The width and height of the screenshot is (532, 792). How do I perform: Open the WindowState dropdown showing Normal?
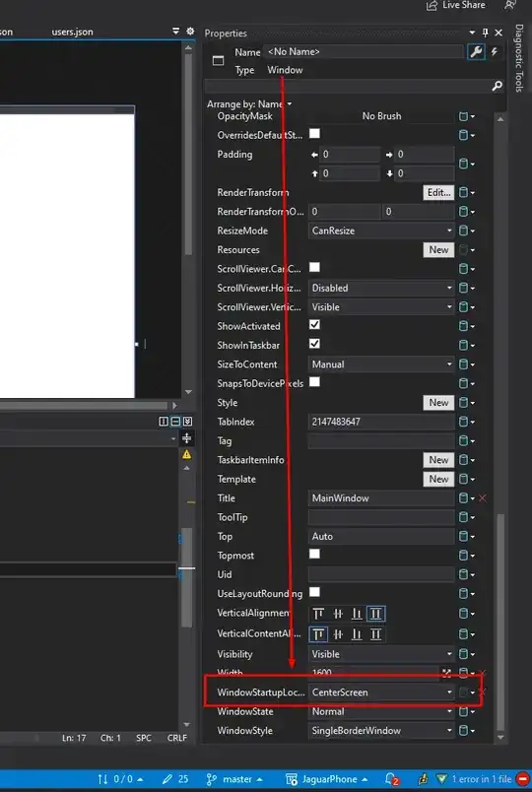pos(381,711)
